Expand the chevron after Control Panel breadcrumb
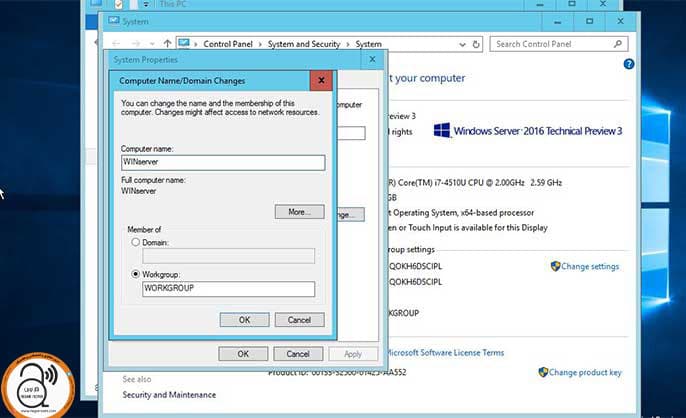The width and height of the screenshot is (686, 418). (x=260, y=44)
